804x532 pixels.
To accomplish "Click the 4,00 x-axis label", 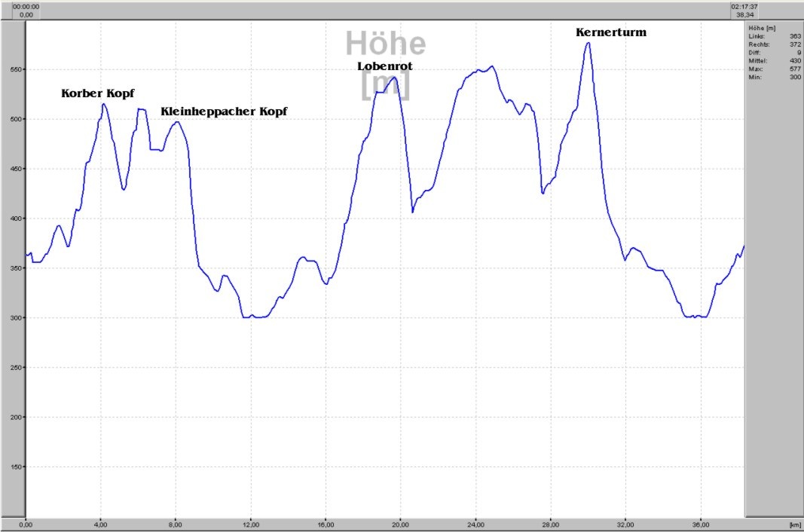I will tap(100, 524).
